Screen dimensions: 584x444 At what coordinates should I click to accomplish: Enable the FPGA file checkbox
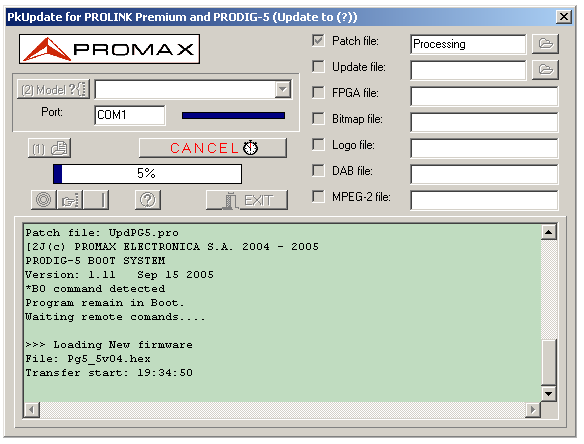[318, 92]
